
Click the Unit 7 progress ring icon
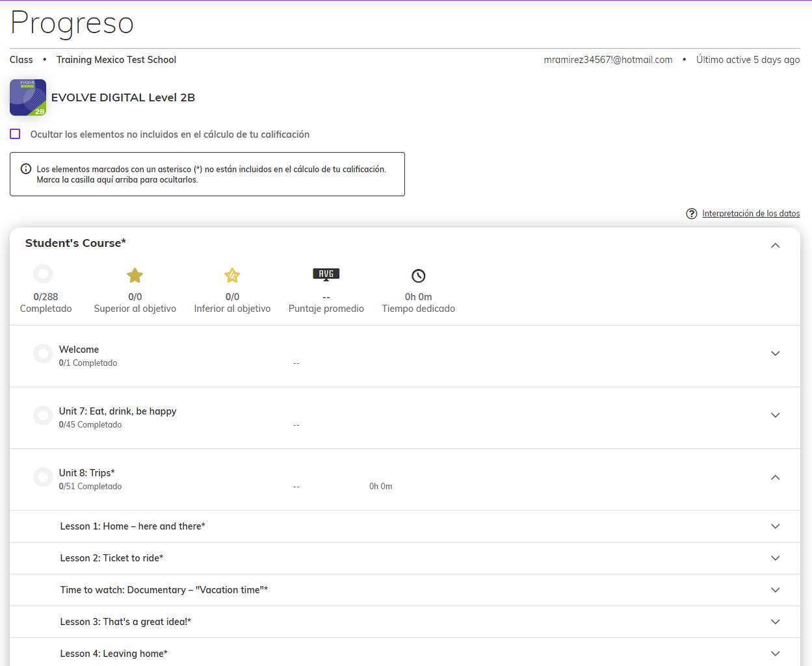tap(43, 415)
